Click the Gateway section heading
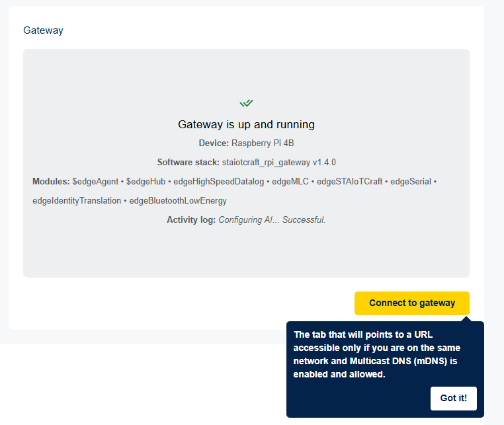Screen dimensions: 504x425 43,30
